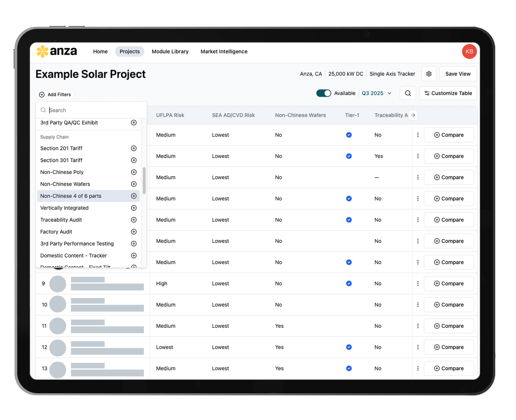Open the three-dot menu on the first row

click(418, 135)
